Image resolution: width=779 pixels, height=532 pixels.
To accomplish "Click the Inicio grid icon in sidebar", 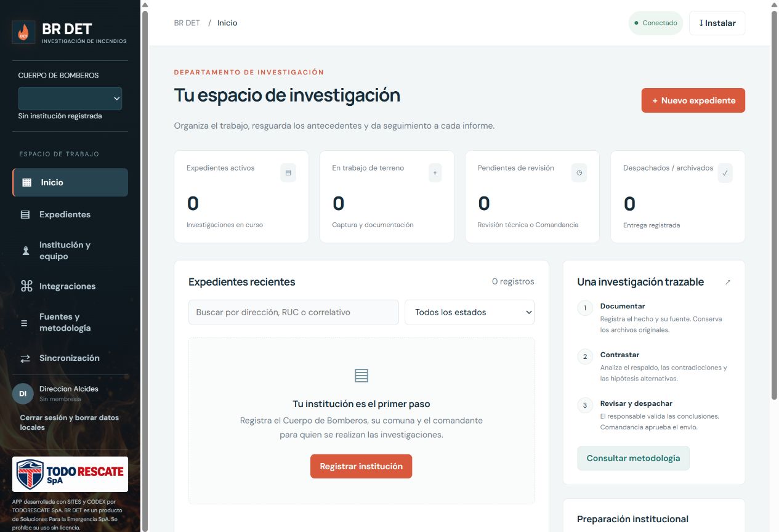I will pos(26,182).
